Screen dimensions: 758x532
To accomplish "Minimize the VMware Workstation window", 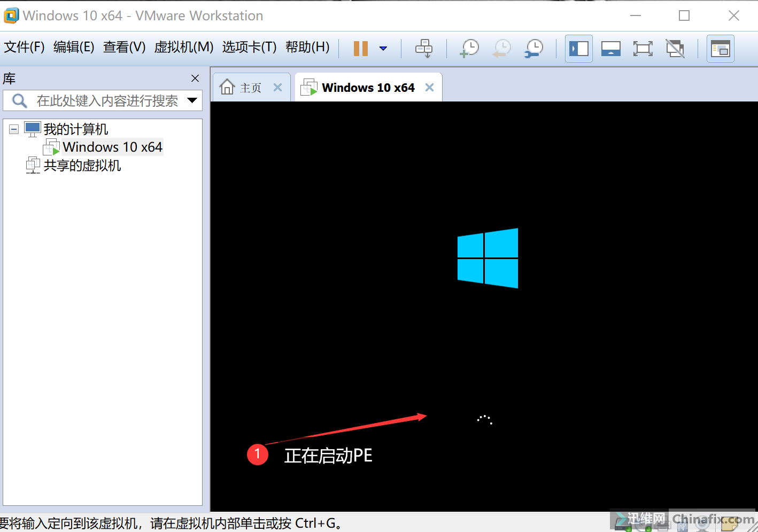I will (636, 15).
